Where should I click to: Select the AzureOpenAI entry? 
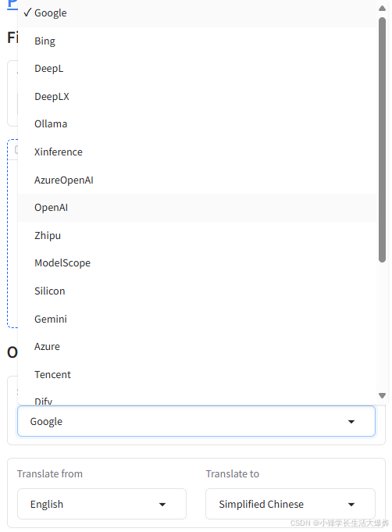coord(197,180)
